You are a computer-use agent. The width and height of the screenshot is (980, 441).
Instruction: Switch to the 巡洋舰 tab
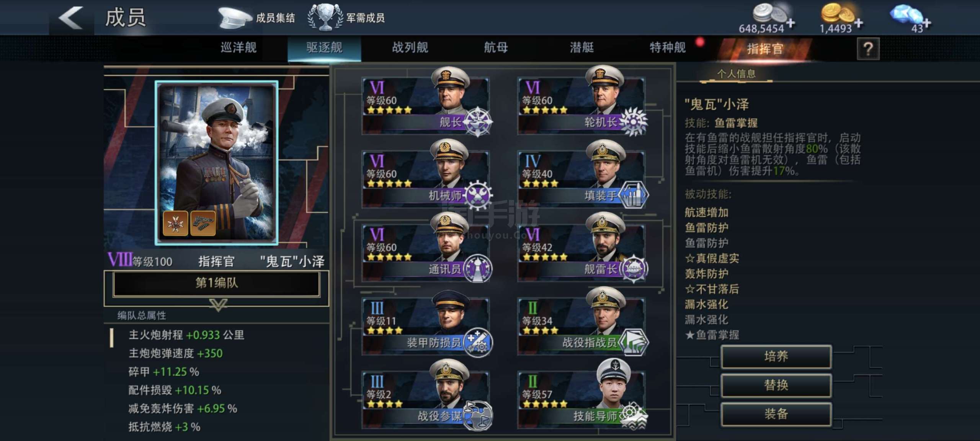[x=238, y=48]
